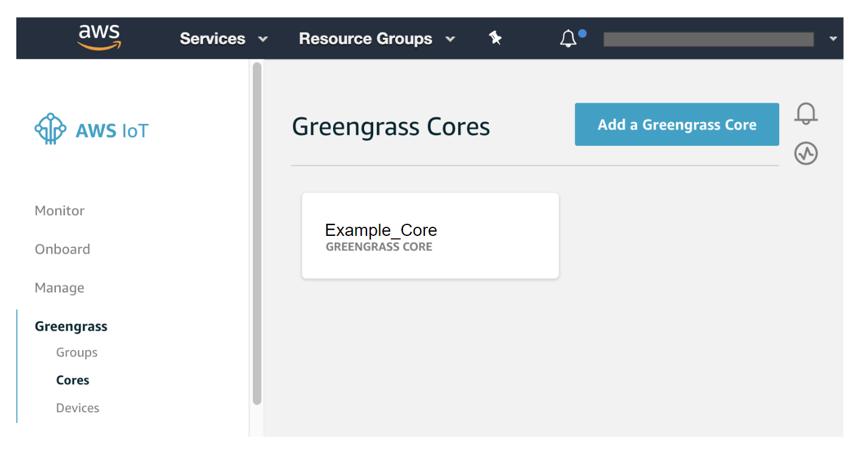Open Manage in the sidebar
Image resolution: width=868 pixels, height=456 pixels.
pyautogui.click(x=60, y=288)
